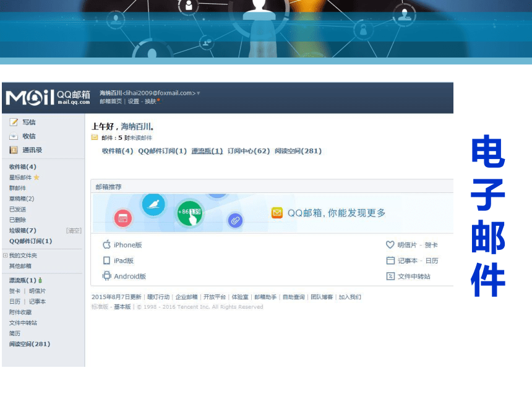Open 设置 in the header

(x=134, y=101)
